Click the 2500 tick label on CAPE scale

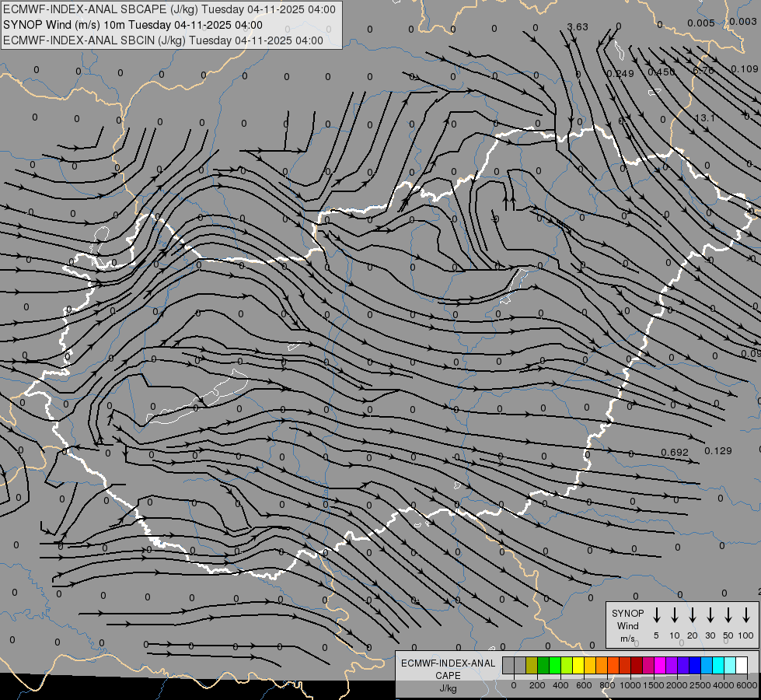click(700, 685)
